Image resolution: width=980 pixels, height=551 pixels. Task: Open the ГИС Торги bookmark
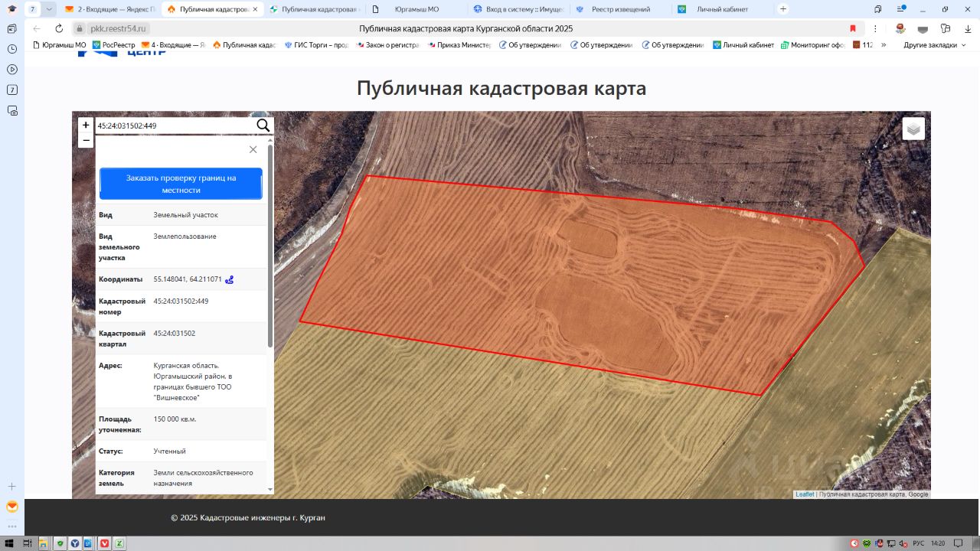pyautogui.click(x=315, y=45)
